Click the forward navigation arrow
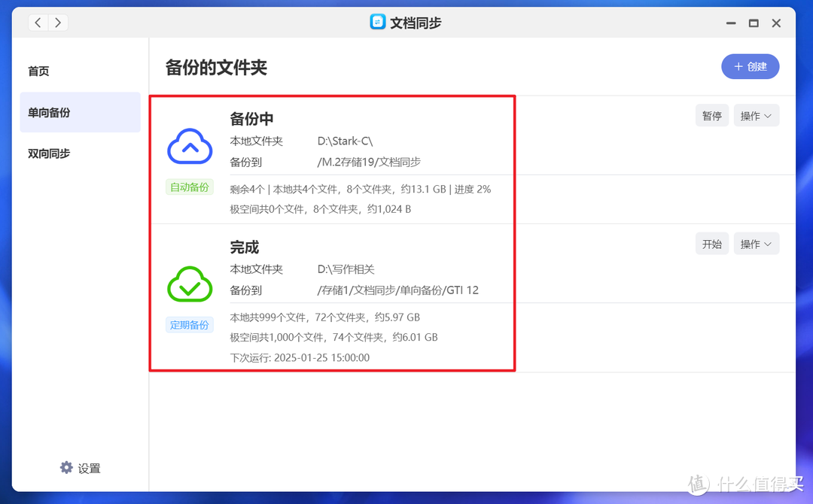813x504 pixels. click(58, 22)
